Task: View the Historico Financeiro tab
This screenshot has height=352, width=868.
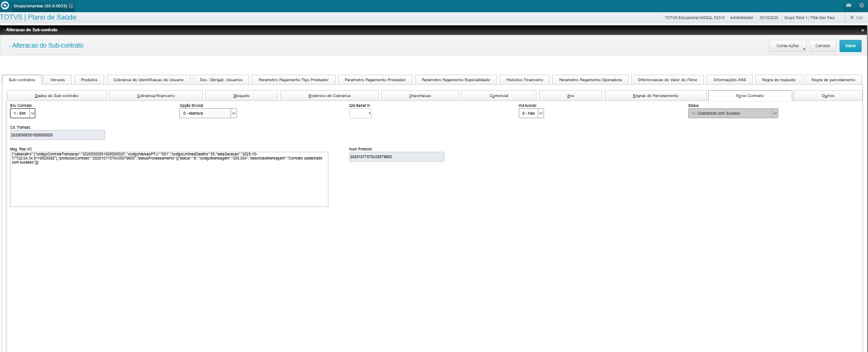Action: tap(525, 80)
